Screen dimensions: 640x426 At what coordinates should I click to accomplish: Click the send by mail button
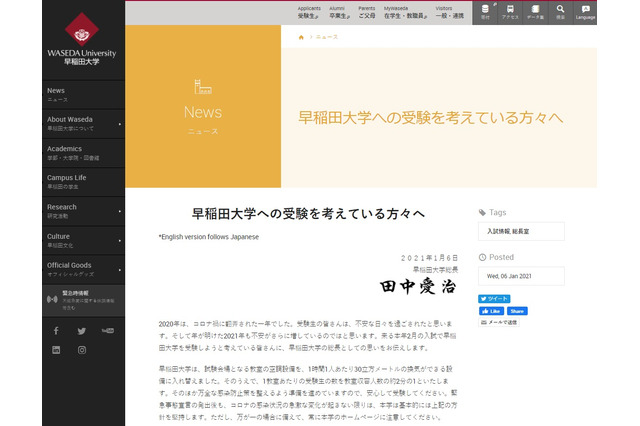click(x=499, y=322)
